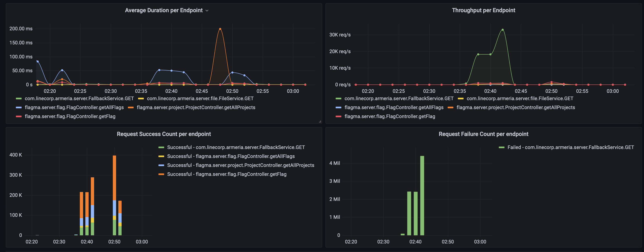Toggle getAllProjects series in Average Duration legend
The height and width of the screenshot is (252, 644).
point(196,107)
